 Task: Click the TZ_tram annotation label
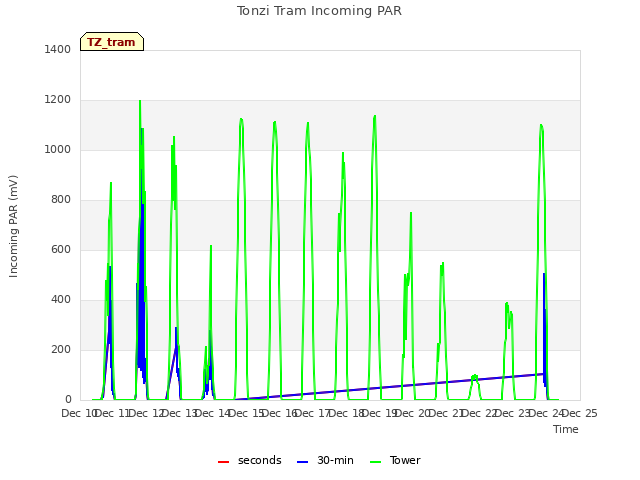tap(112, 42)
